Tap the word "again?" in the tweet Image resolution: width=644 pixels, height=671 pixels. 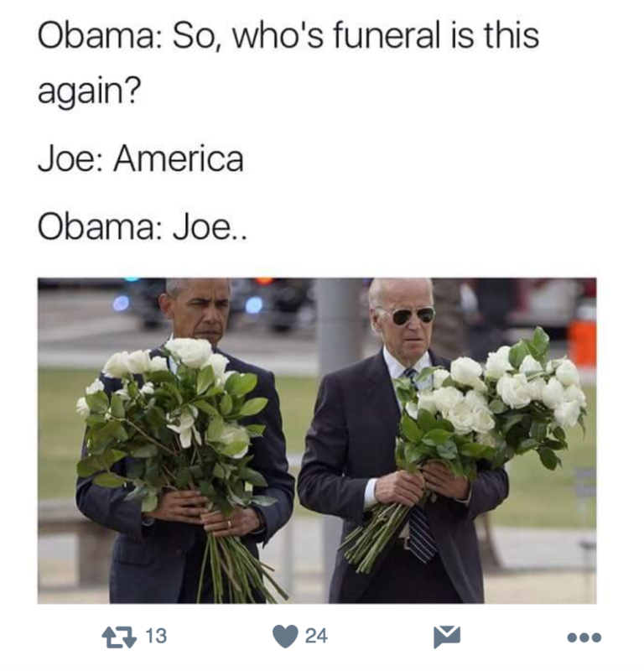click(89, 90)
